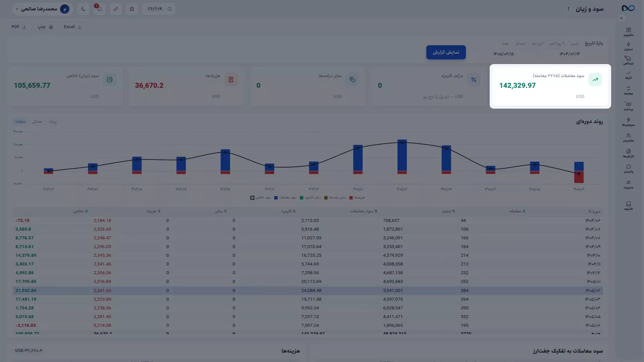Switch the trend chart to هفتگی weekly
Screen dimensions: 644x362
pyautogui.click(x=37, y=121)
